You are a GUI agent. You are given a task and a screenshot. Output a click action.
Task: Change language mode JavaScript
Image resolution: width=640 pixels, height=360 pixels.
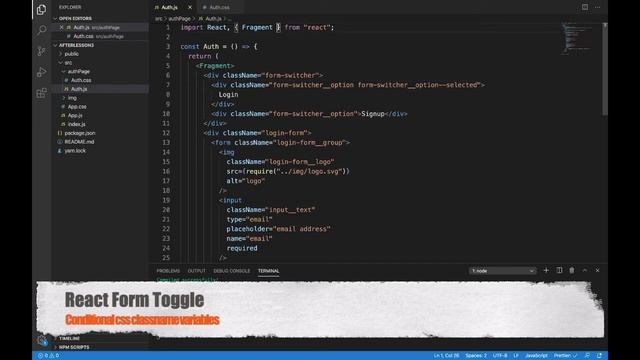coord(536,356)
